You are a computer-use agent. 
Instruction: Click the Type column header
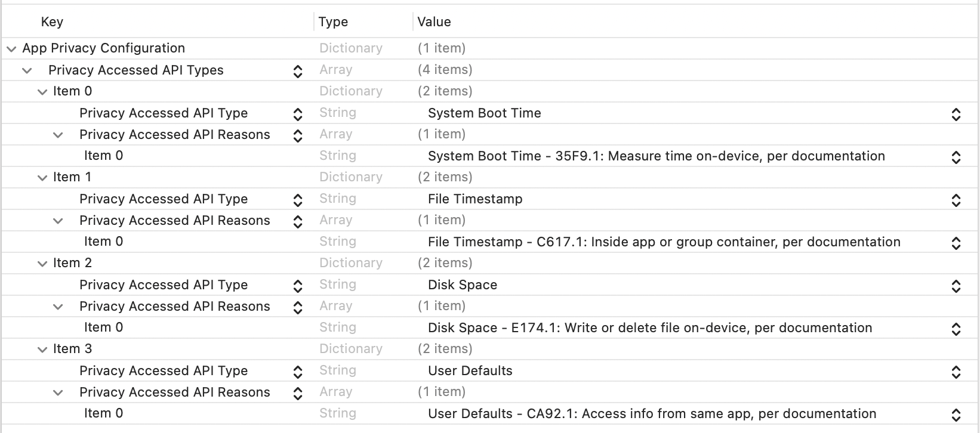(333, 22)
